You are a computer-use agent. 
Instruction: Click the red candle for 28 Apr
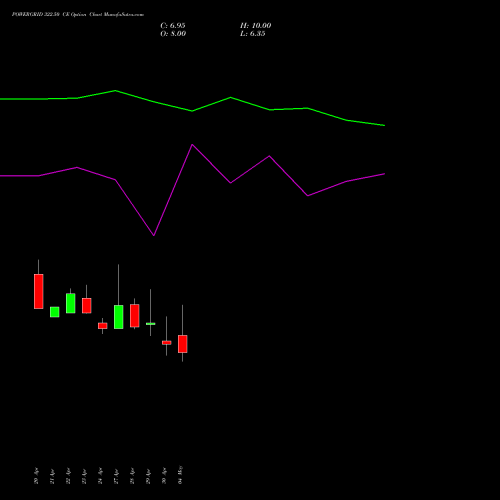click(x=135, y=316)
